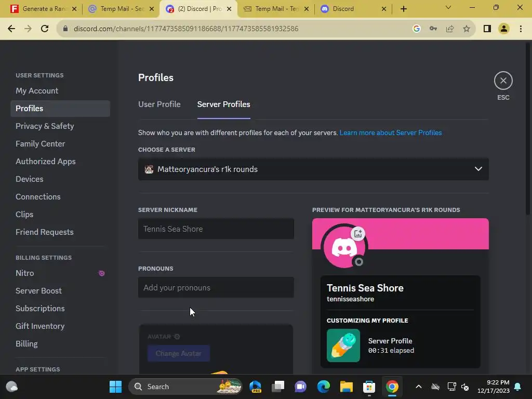Click the Chrome taskbar icon
Viewport: 532px width, 399px height.
pyautogui.click(x=392, y=387)
